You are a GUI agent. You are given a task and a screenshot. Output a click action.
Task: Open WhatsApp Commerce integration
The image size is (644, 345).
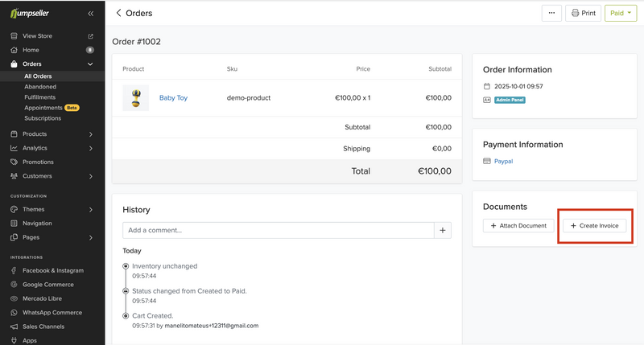point(52,313)
